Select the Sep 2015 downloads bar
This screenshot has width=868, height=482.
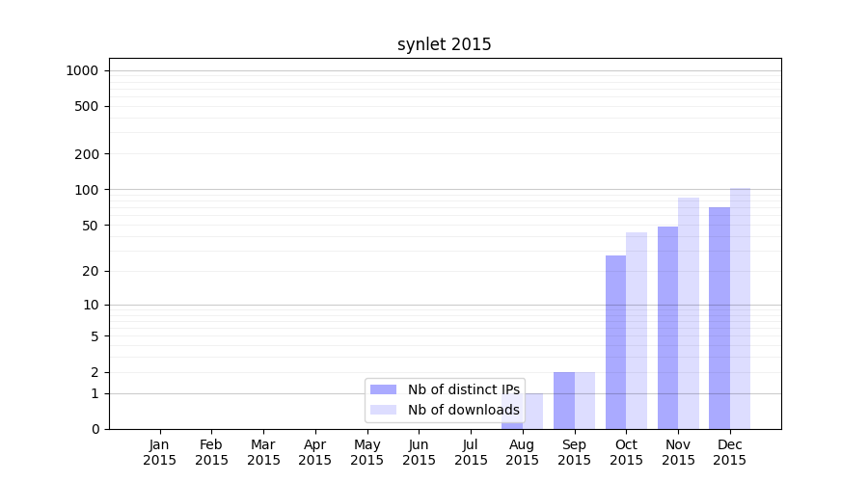coord(584,400)
